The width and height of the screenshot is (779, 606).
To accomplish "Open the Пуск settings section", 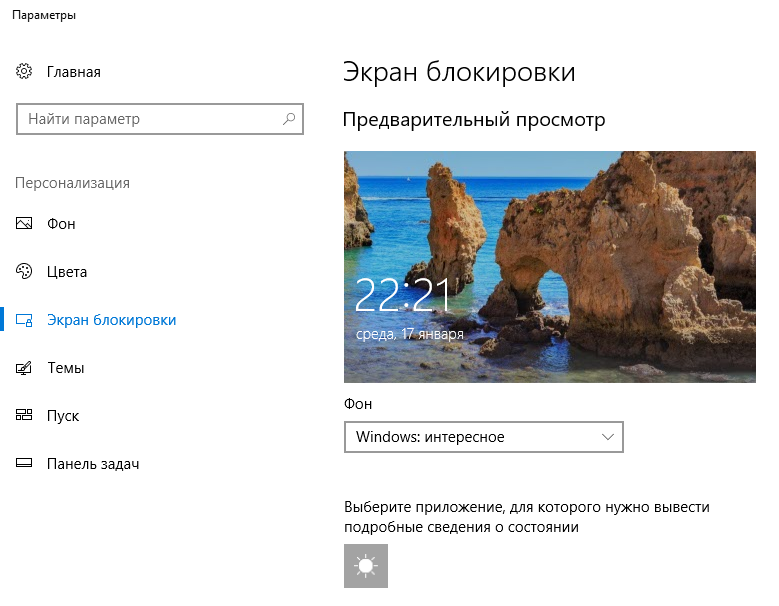I will [x=63, y=416].
